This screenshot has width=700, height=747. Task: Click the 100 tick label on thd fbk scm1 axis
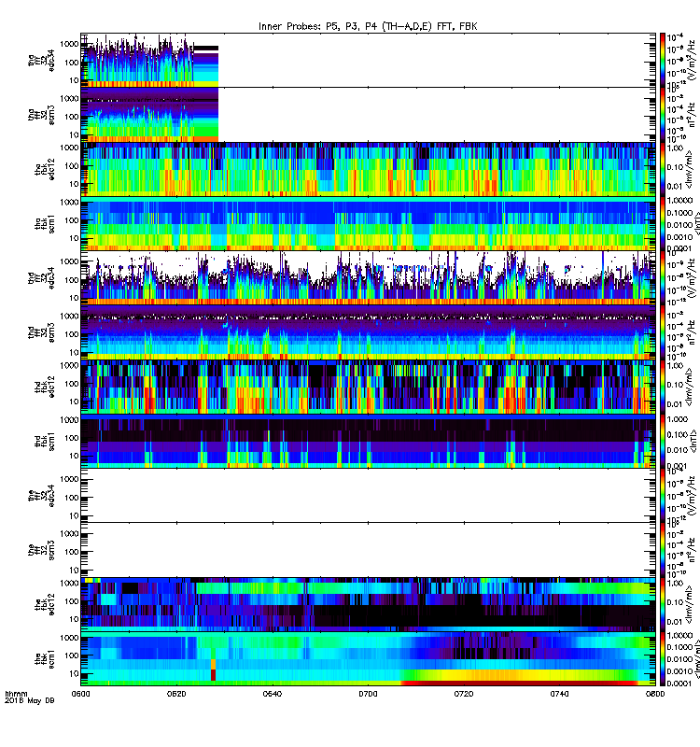pos(72,438)
